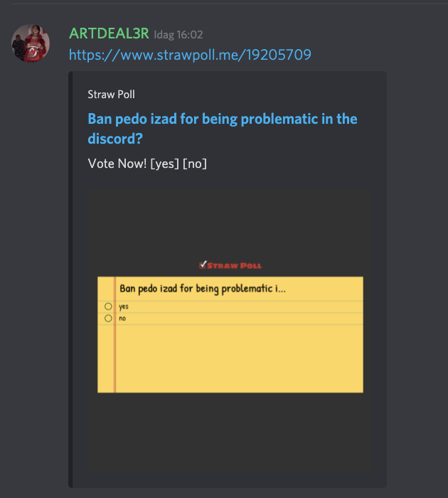Click the ARTDEAL3R username

(109, 33)
